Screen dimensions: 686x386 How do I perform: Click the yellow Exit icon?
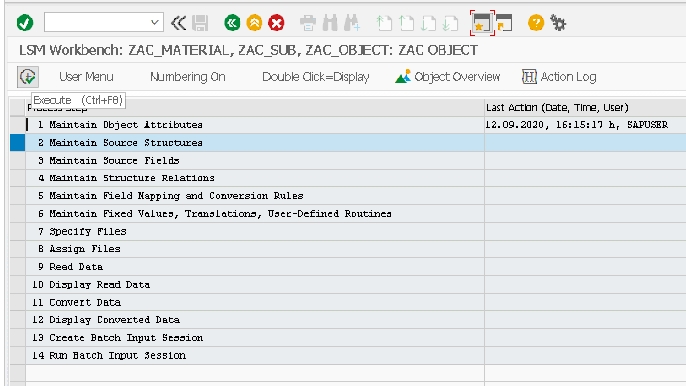[254, 23]
